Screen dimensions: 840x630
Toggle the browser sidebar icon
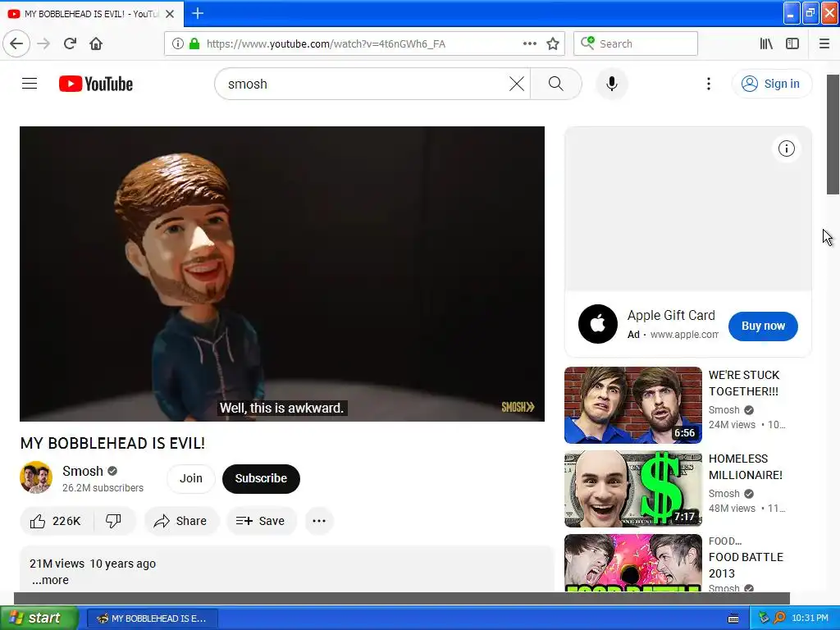tap(792, 43)
